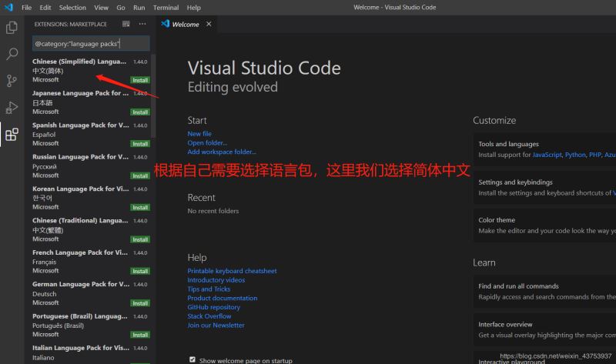Select French Language Pack extension entry

(x=90, y=261)
